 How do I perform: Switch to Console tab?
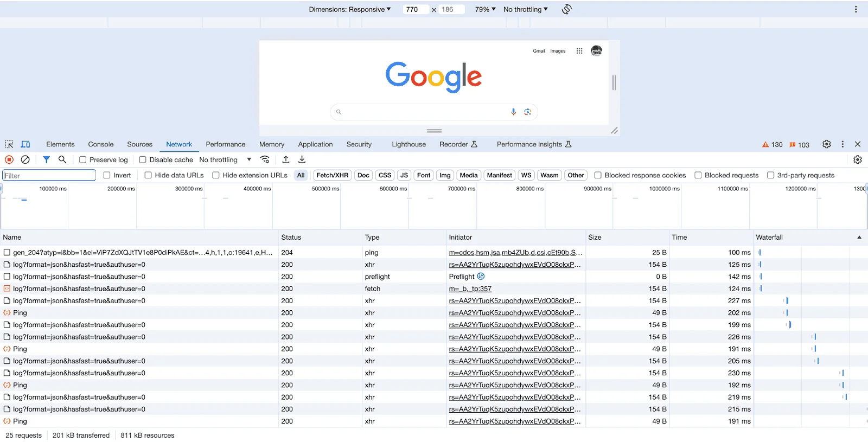coord(101,144)
